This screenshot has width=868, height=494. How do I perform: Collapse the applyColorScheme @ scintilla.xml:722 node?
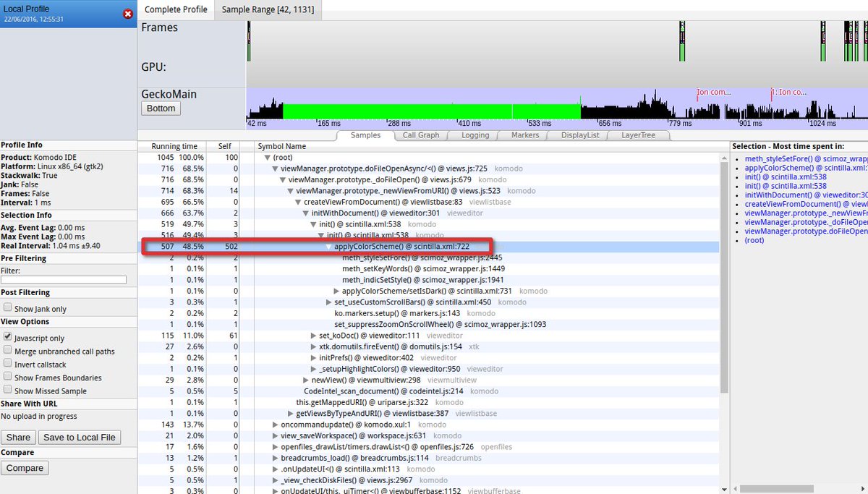coord(328,246)
